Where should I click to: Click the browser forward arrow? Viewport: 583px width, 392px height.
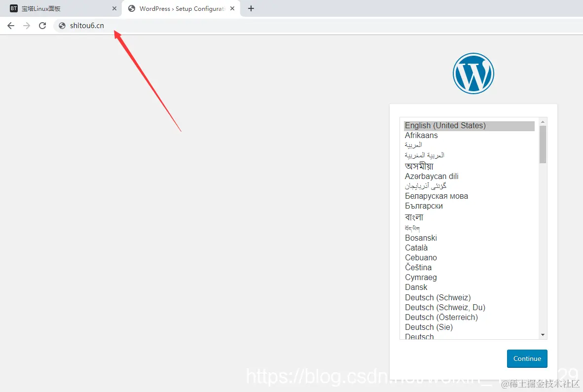[x=27, y=26]
